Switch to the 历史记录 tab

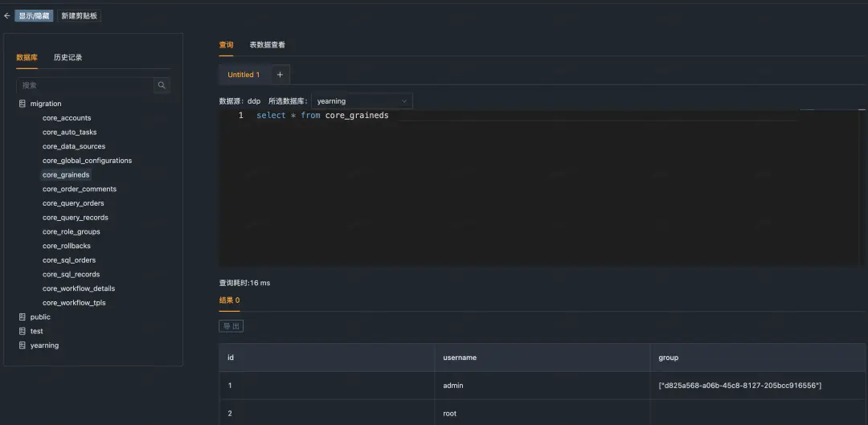(x=68, y=58)
